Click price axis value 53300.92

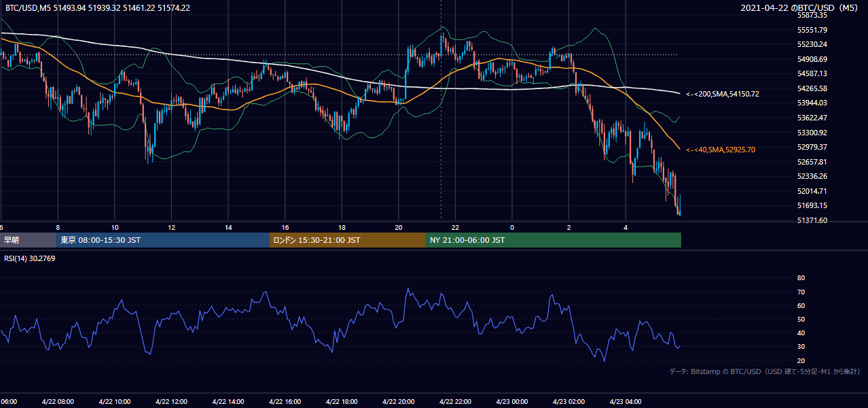click(812, 133)
